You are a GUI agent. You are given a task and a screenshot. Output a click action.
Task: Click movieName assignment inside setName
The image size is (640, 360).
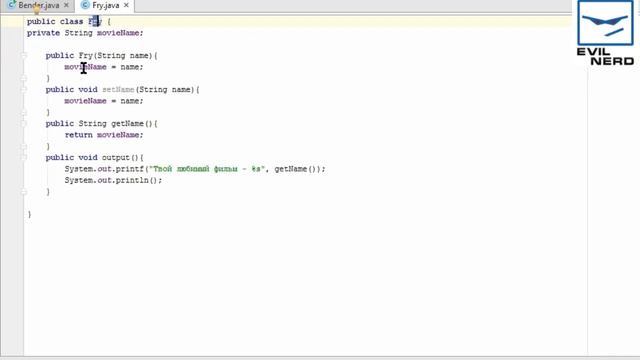104,101
